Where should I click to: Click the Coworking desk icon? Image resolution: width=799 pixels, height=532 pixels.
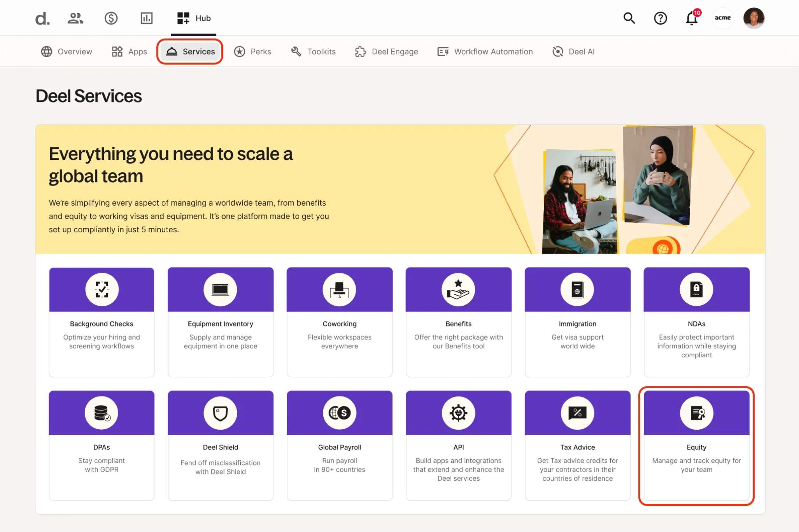tap(339, 290)
